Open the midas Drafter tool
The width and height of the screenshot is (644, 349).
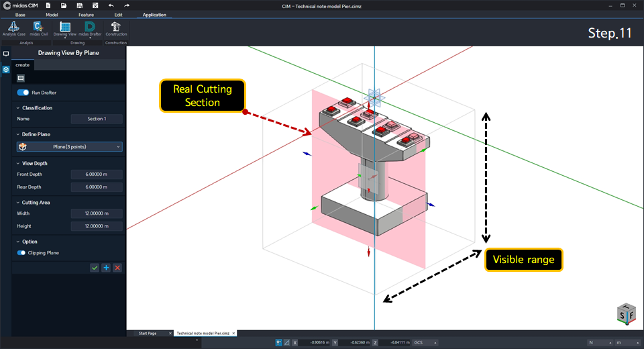[x=90, y=29]
